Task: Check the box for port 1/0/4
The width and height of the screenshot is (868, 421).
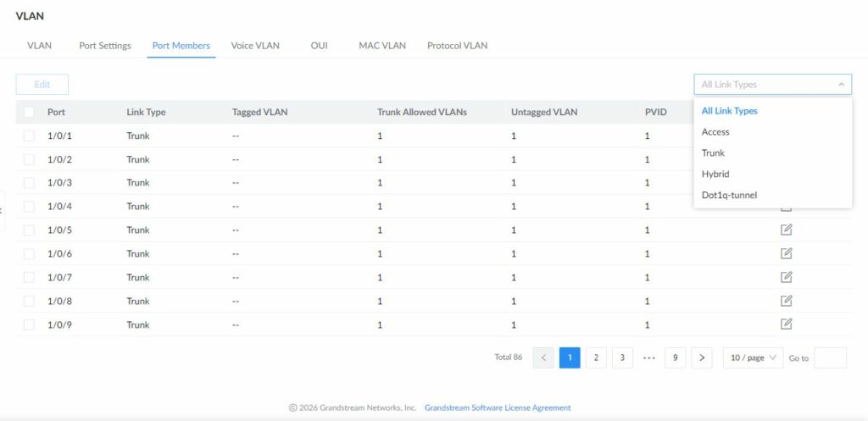Action: point(29,207)
